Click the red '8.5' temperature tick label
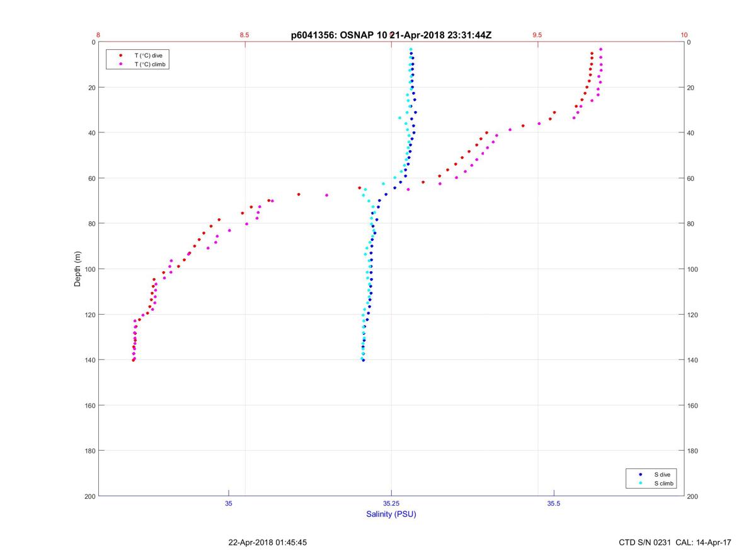756x558 pixels. click(244, 35)
